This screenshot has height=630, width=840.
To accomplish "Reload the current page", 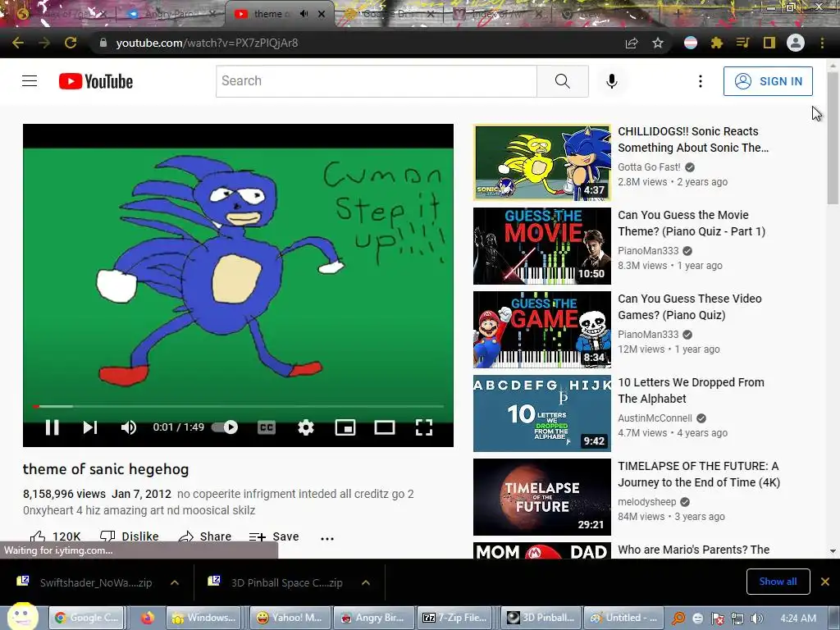I will 71,43.
